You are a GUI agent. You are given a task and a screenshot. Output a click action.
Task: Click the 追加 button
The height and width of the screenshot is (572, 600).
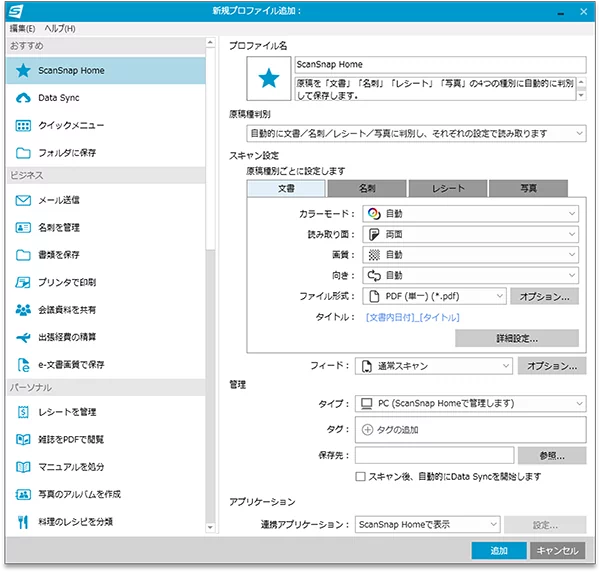coord(499,551)
